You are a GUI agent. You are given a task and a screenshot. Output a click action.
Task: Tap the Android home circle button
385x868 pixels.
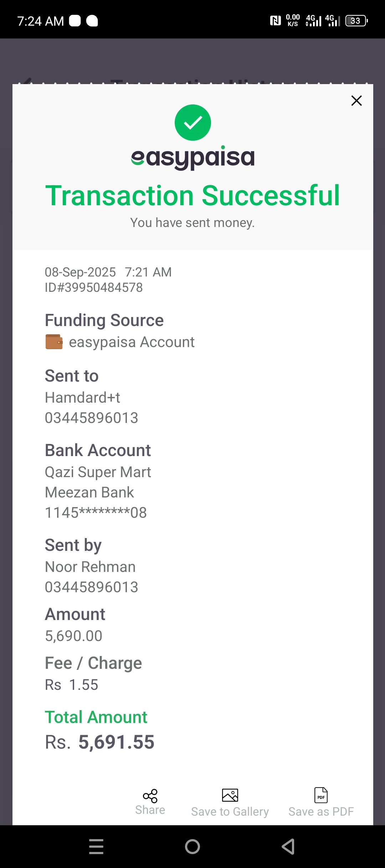192,847
